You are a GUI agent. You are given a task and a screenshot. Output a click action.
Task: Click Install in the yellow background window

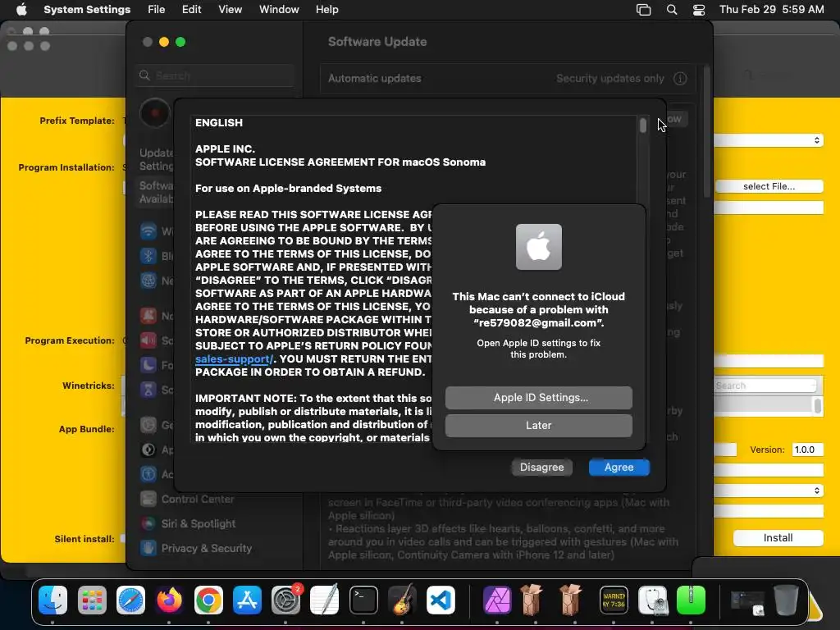click(778, 538)
